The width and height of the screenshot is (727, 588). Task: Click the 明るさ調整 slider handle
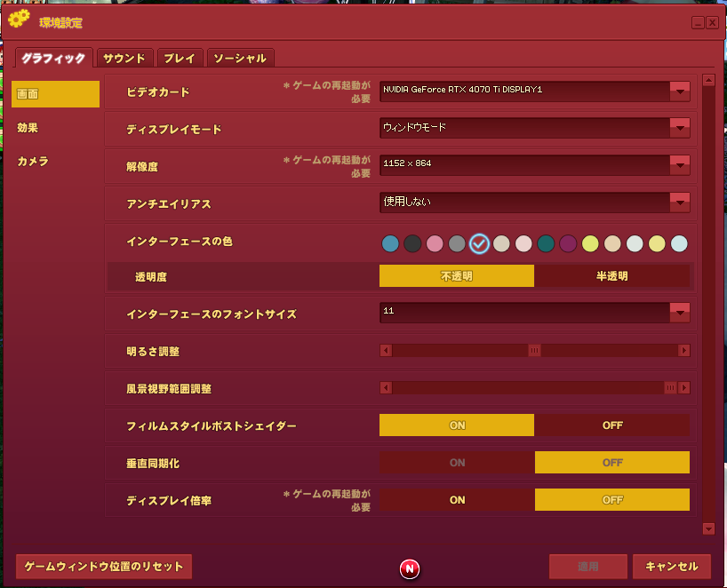[535, 350]
